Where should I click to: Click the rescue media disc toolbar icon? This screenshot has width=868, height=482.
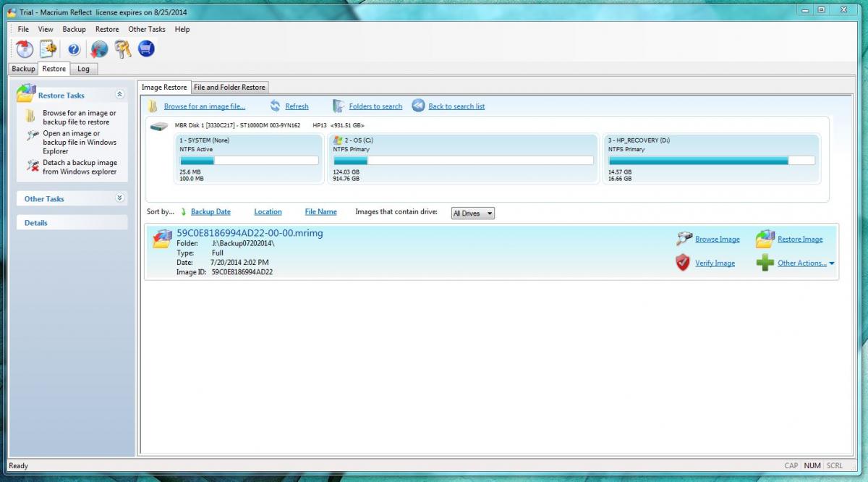click(25, 48)
